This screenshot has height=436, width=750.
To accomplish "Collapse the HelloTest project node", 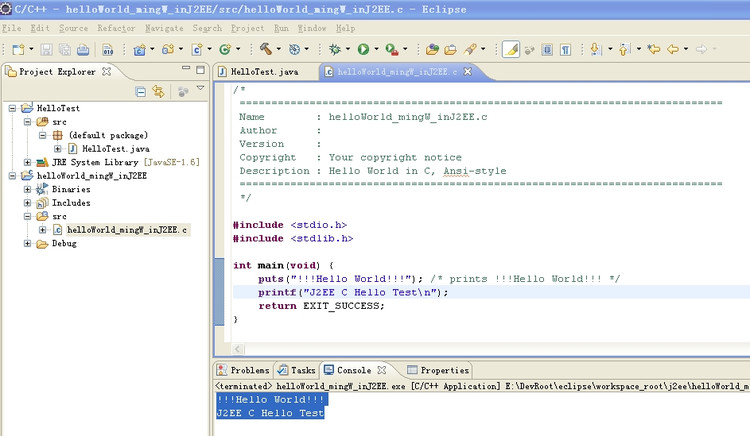I will [x=13, y=108].
